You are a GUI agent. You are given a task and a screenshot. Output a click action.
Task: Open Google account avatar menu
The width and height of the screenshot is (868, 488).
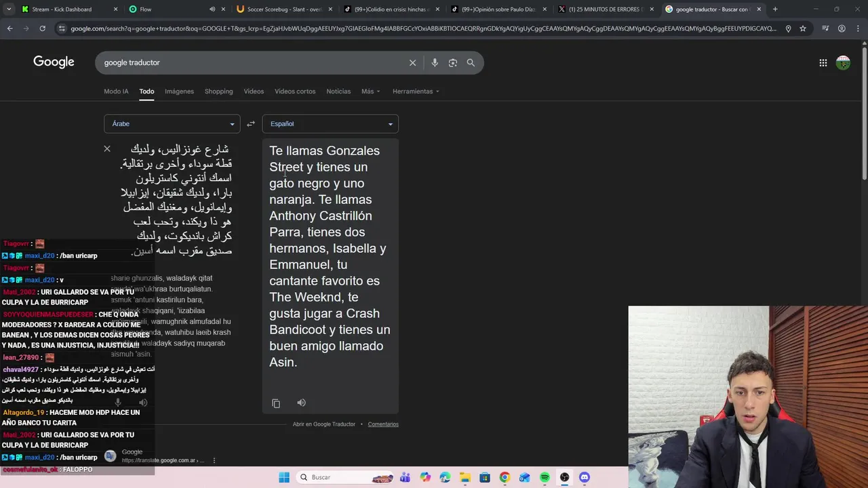click(843, 63)
